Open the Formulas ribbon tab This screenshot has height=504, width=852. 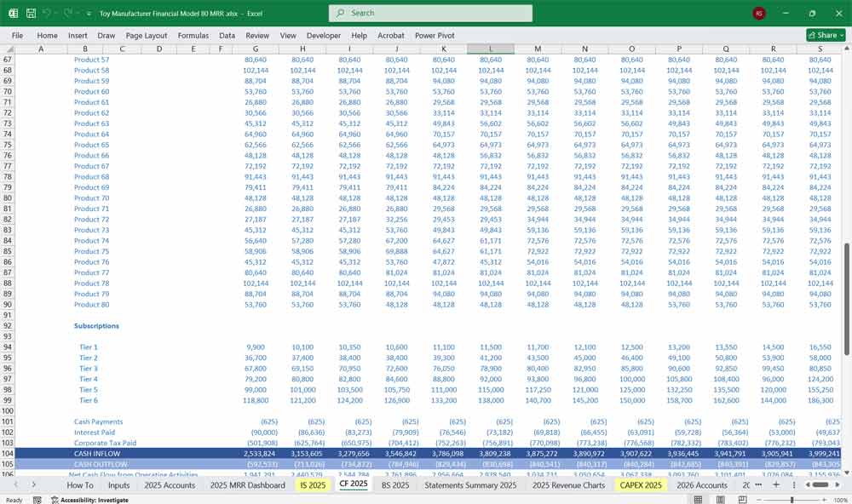pyautogui.click(x=193, y=35)
